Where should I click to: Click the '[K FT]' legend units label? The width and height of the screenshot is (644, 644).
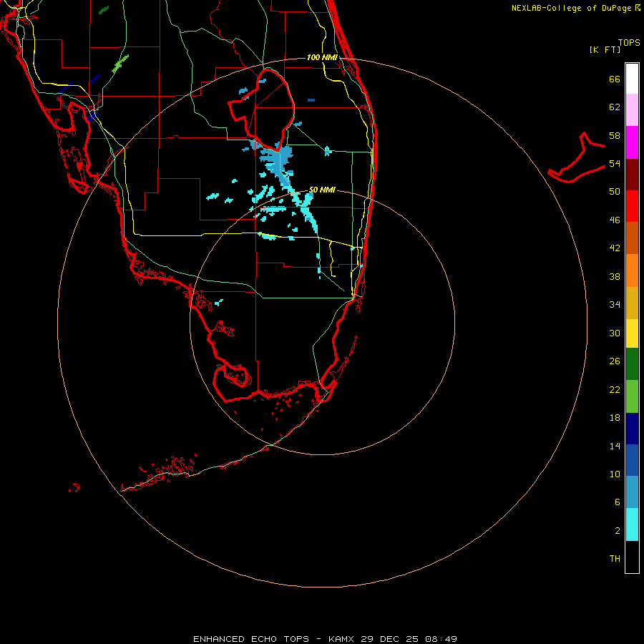(x=605, y=49)
